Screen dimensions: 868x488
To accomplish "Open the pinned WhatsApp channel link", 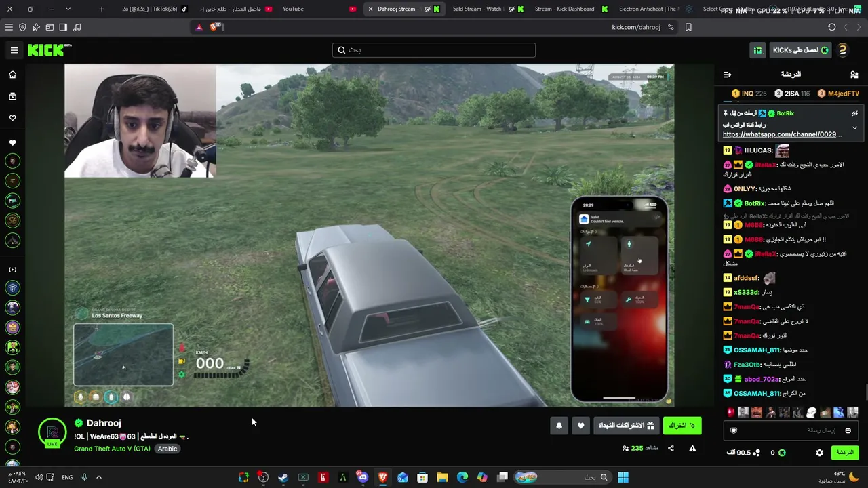I will 782,134.
